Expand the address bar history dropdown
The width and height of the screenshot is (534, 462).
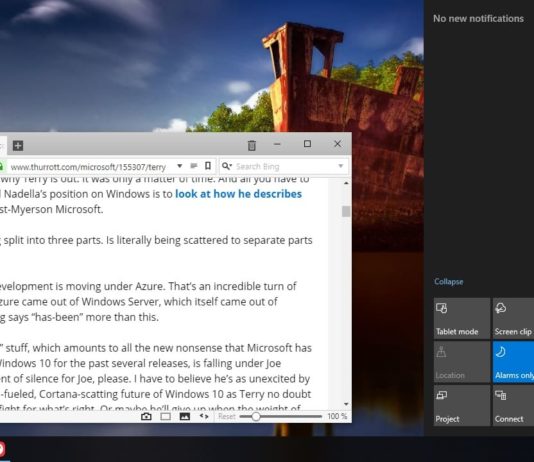point(179,166)
